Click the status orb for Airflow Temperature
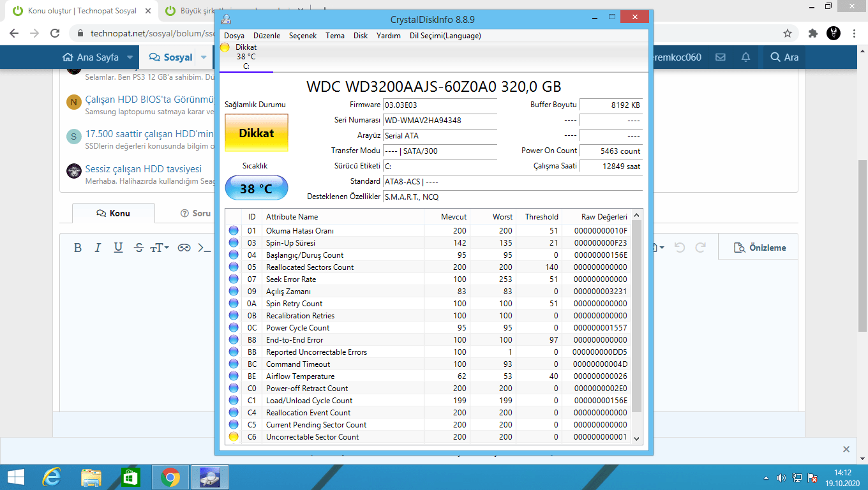 point(234,376)
